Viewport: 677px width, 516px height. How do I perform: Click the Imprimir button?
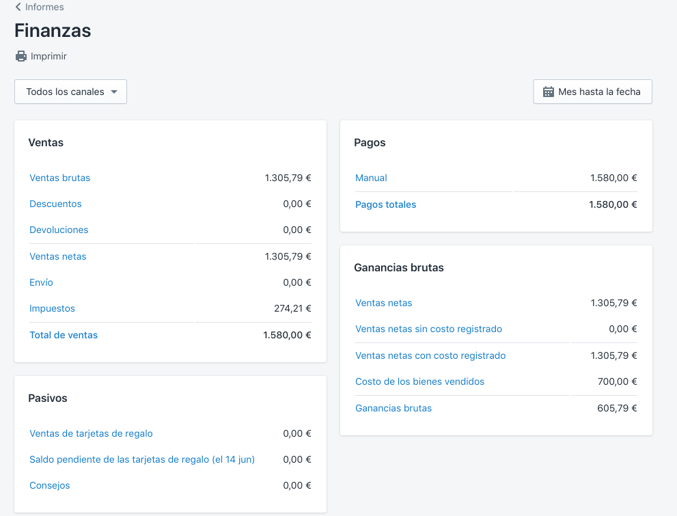48,57
